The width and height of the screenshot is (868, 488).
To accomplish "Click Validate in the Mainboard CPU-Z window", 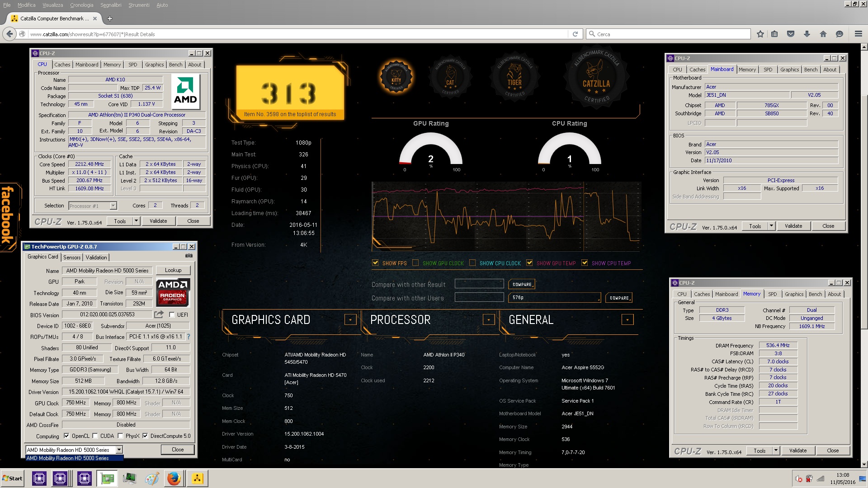I will tap(793, 226).
